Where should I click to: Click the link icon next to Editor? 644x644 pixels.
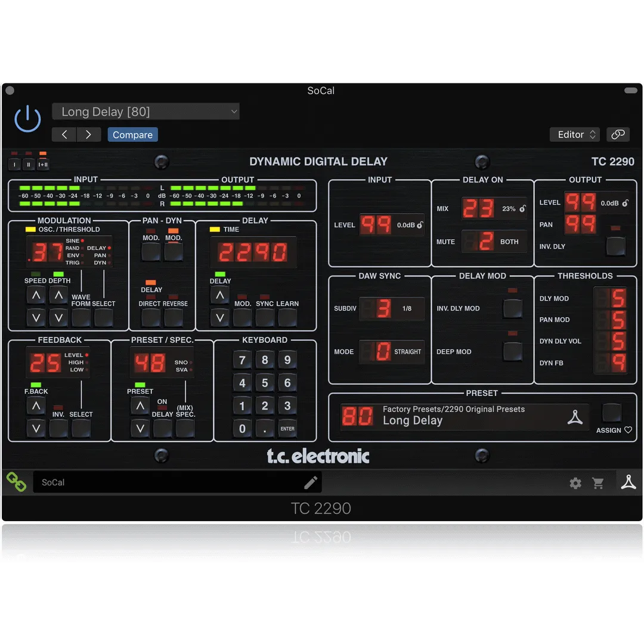pos(618,135)
